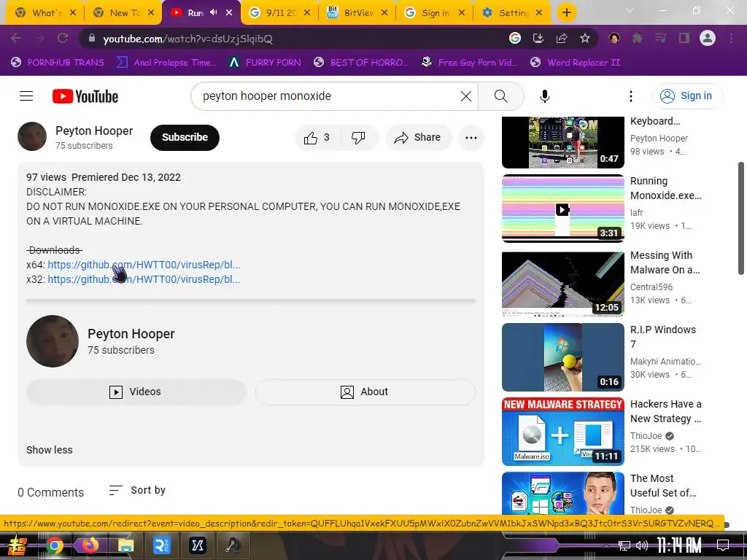The image size is (747, 560).
Task: Open the x64 GitHub download link
Action: click(144, 265)
